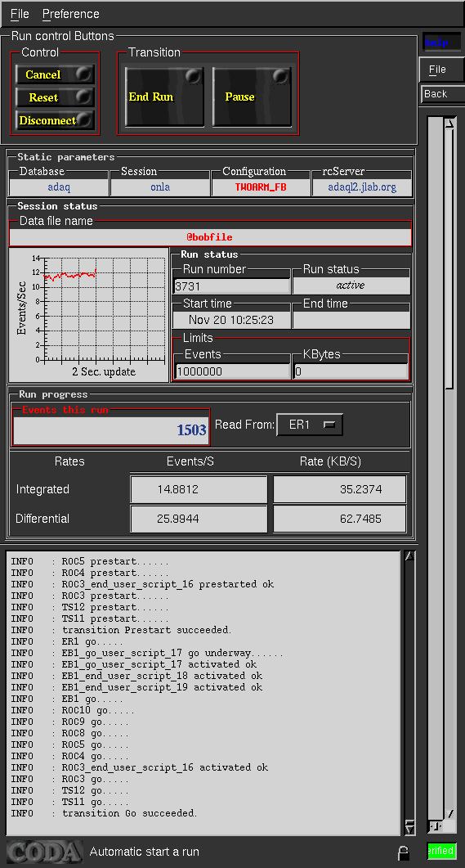465x868 pixels.
Task: Open the File menu
Action: [20, 14]
